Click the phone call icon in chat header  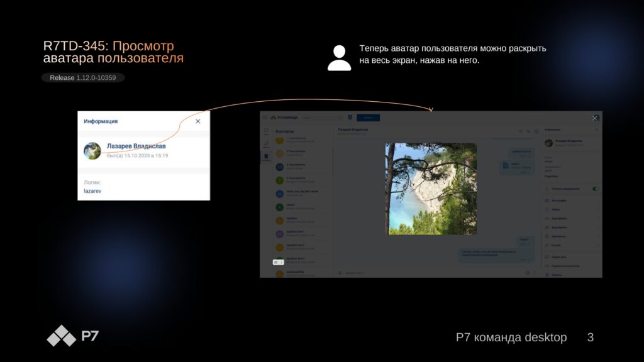pos(528,131)
